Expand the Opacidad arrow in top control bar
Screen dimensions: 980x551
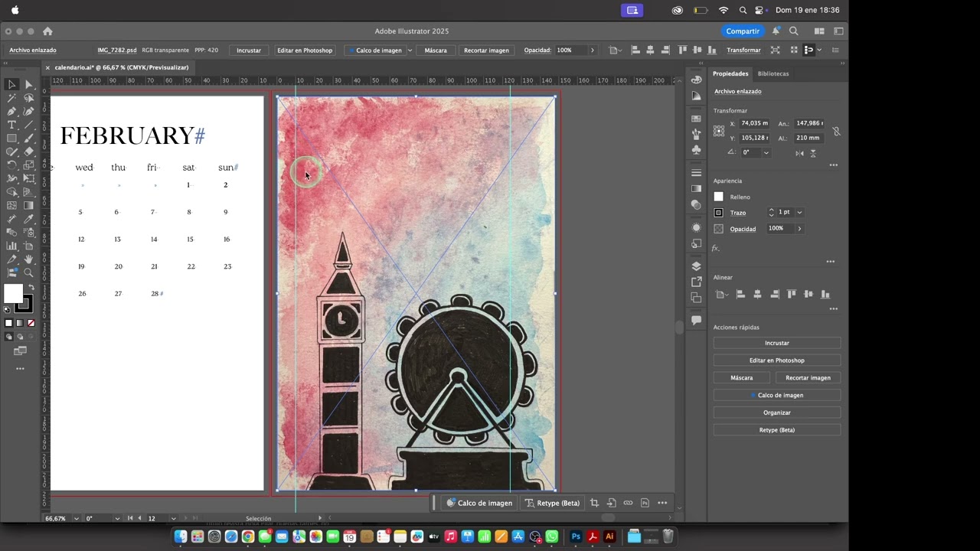pos(592,51)
